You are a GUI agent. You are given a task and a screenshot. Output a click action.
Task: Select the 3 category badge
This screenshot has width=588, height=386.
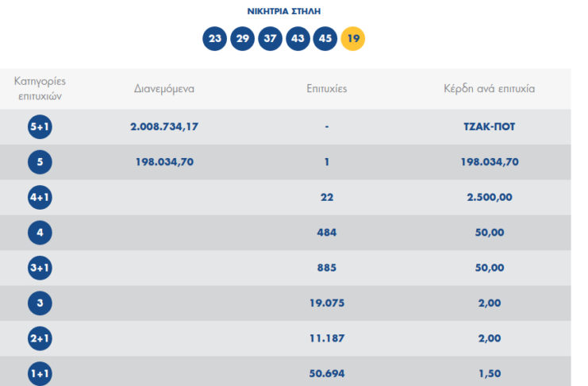(x=40, y=303)
